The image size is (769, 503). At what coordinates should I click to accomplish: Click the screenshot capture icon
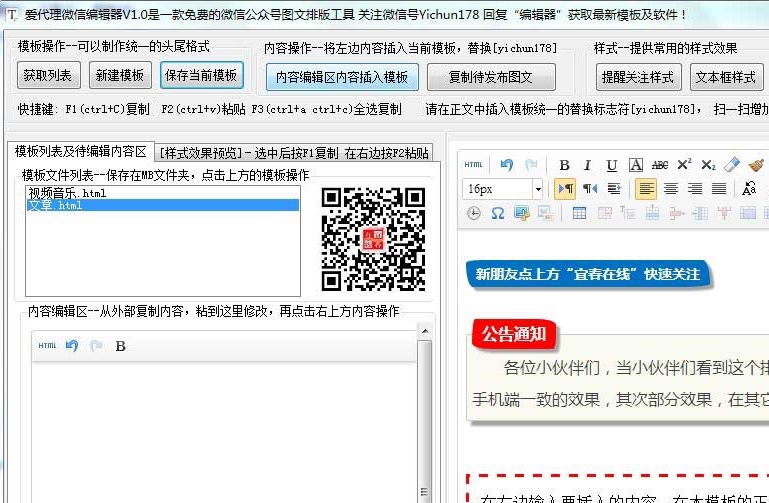(521, 213)
